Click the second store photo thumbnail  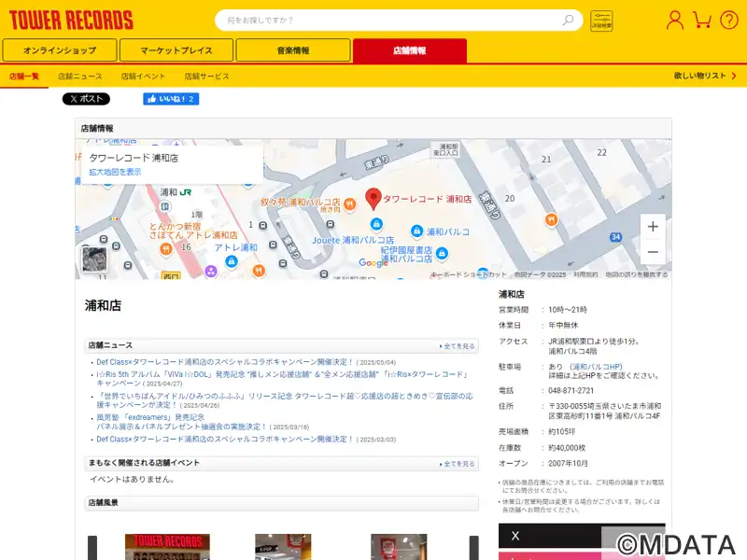[x=283, y=547]
